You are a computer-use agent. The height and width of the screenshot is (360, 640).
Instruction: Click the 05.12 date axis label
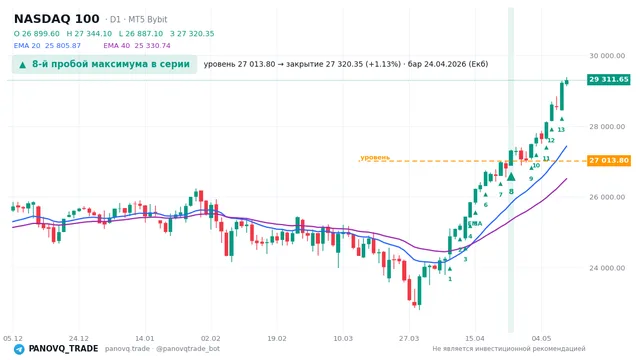click(x=13, y=338)
